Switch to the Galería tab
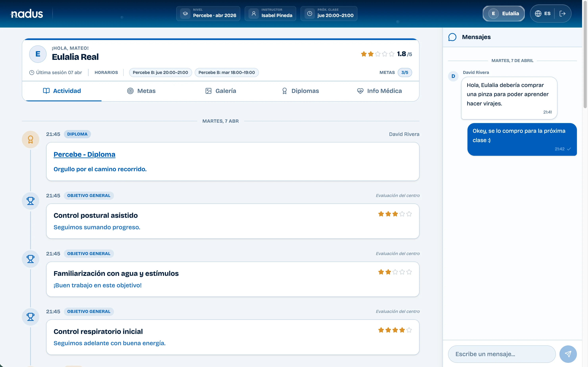Viewport: 588px width, 367px height. point(220,91)
